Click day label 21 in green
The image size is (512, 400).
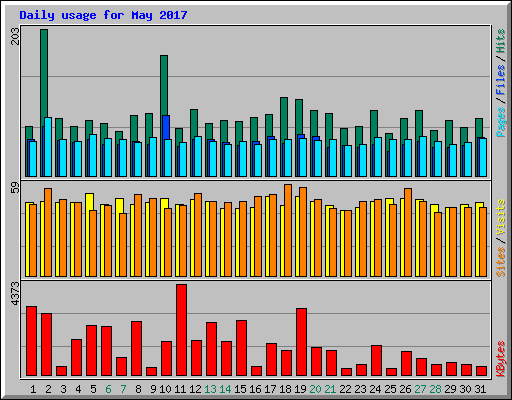point(330,389)
